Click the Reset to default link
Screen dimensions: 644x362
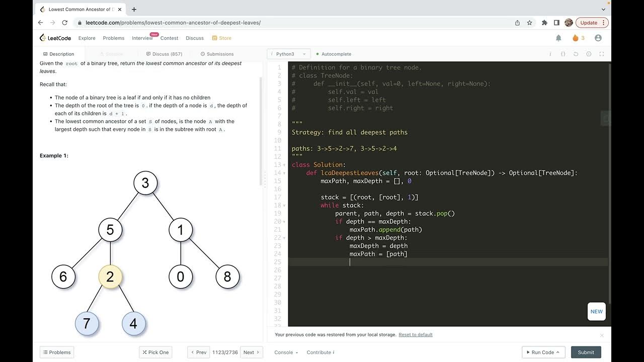416,335
